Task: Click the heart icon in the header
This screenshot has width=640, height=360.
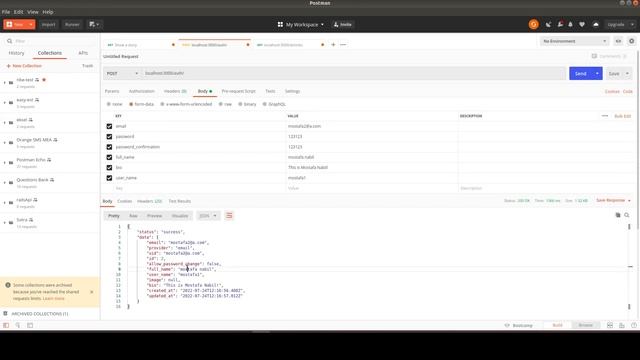Action: tap(582, 24)
